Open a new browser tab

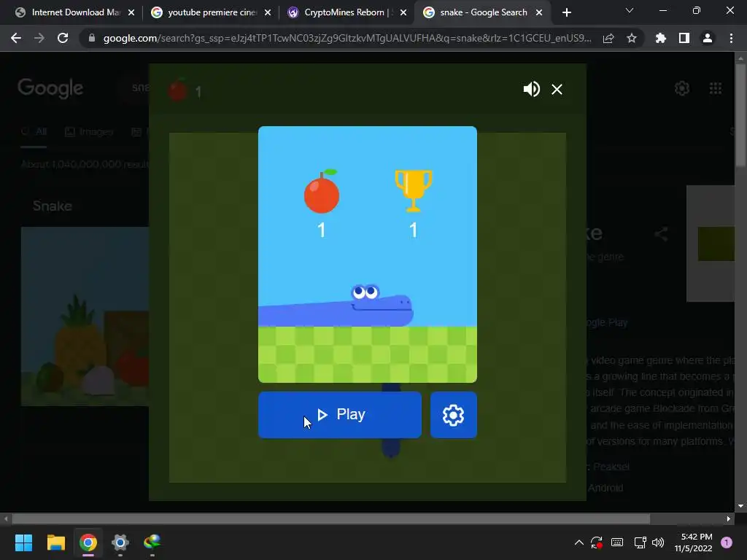pos(566,13)
